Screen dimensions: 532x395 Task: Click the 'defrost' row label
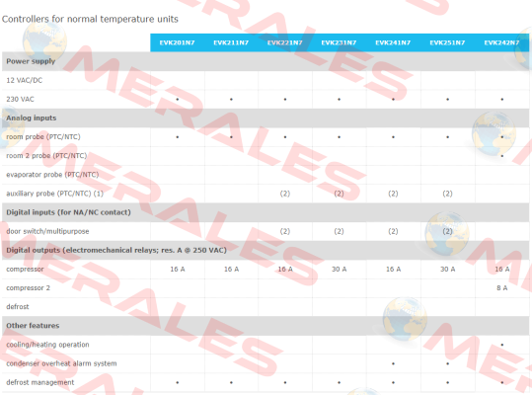(18, 307)
